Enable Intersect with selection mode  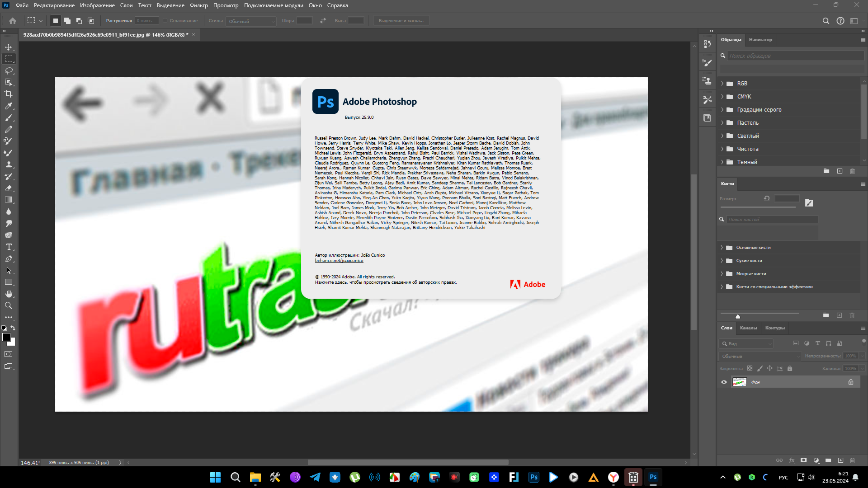pyautogui.click(x=91, y=21)
